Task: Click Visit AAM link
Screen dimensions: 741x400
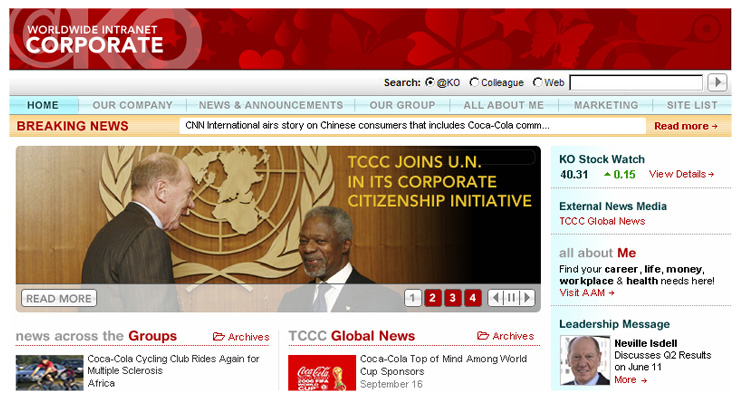Action: [x=586, y=293]
